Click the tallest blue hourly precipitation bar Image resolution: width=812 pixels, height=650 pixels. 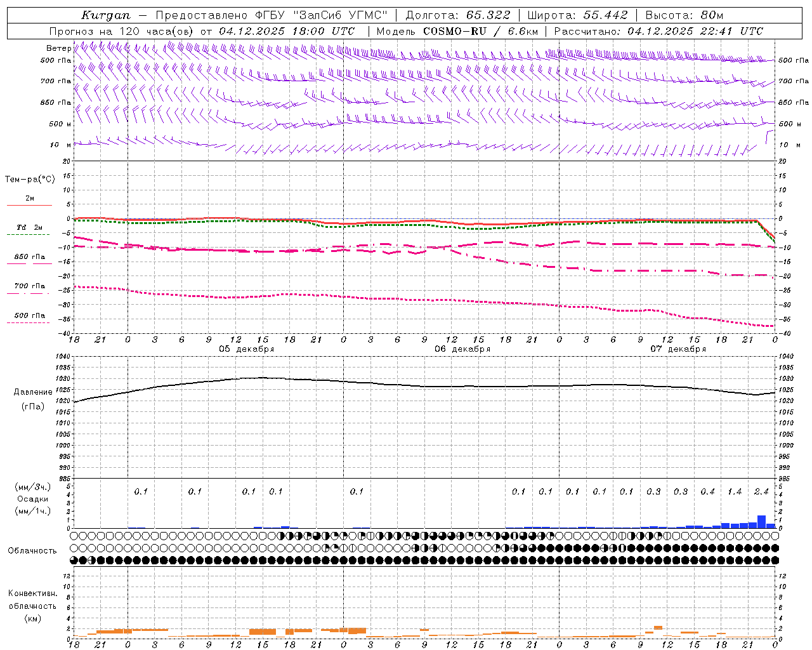point(761,522)
